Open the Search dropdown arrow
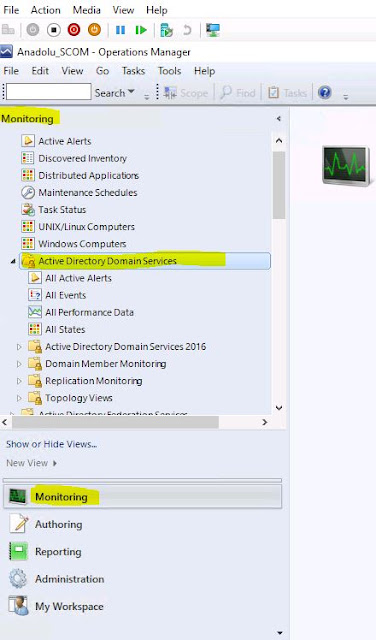This screenshot has height=640, width=376. coord(131,92)
